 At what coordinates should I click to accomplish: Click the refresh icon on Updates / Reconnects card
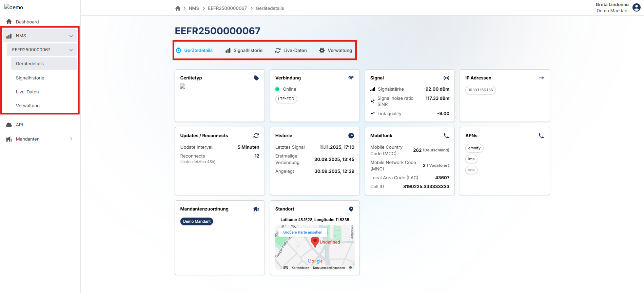256,136
